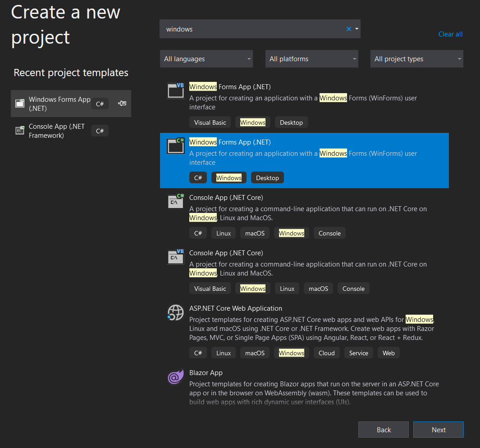Click the C# Windows Forms App template icon

pos(175,146)
